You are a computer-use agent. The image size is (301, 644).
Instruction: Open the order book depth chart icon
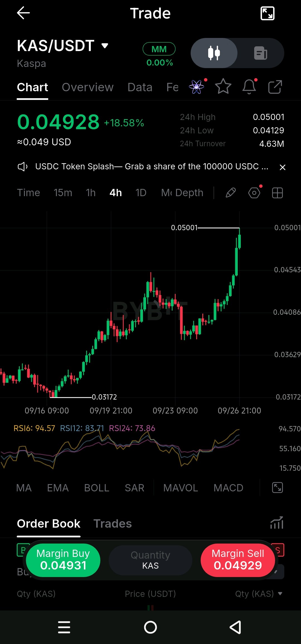pos(277,523)
